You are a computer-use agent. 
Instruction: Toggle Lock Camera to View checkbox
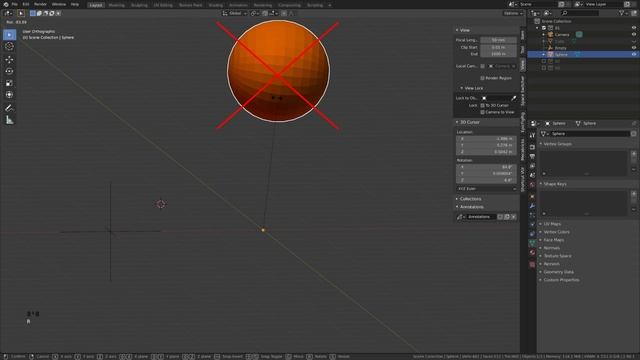(x=482, y=112)
